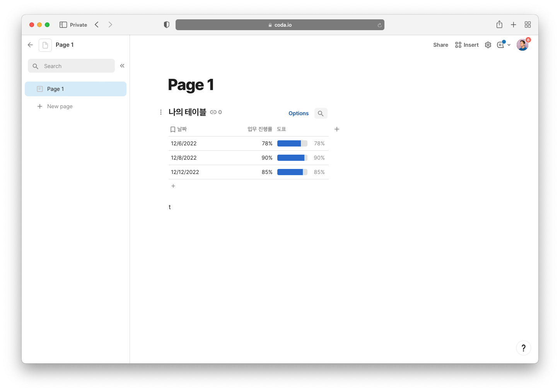This screenshot has height=392, width=560.
Task: Click the 도표 column header
Action: 282,129
